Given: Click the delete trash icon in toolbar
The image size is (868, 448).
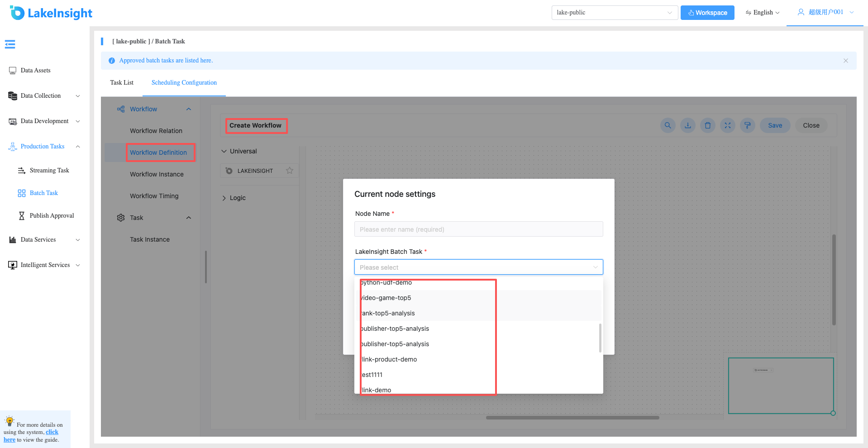Looking at the screenshot, I should (x=707, y=125).
